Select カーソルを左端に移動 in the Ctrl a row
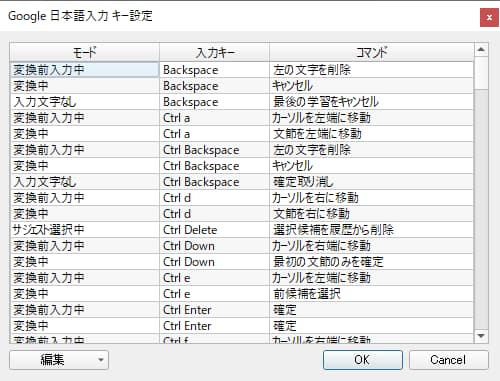Viewport: 500px width, 381px height. (x=371, y=118)
